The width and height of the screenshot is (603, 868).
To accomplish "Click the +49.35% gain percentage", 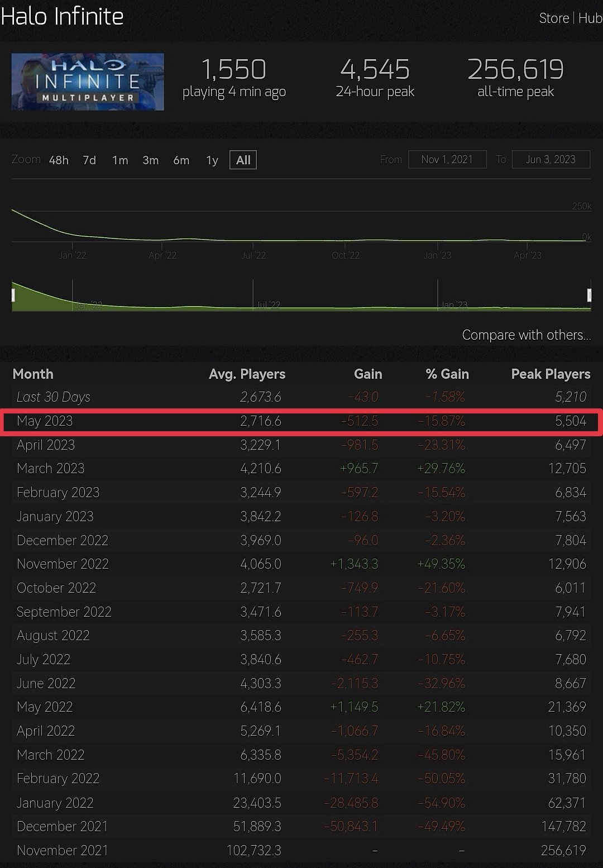I will (441, 564).
